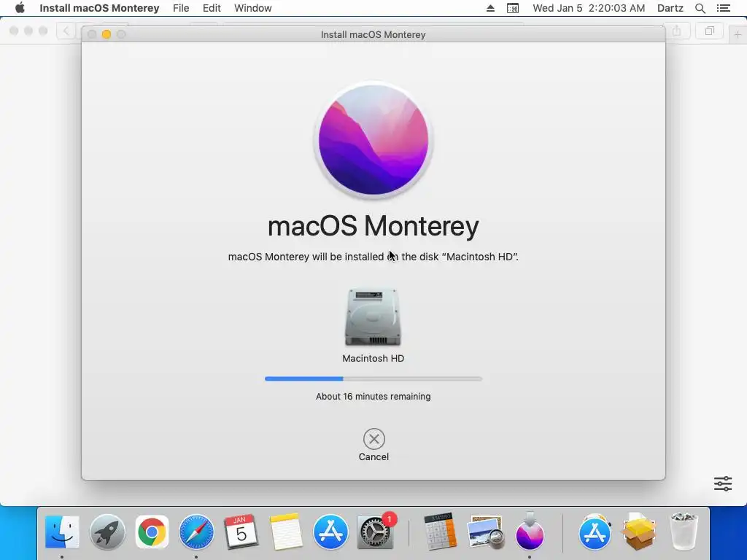The image size is (747, 560).
Task: Click the sliders settings icon in Safari window
Action: point(723,483)
